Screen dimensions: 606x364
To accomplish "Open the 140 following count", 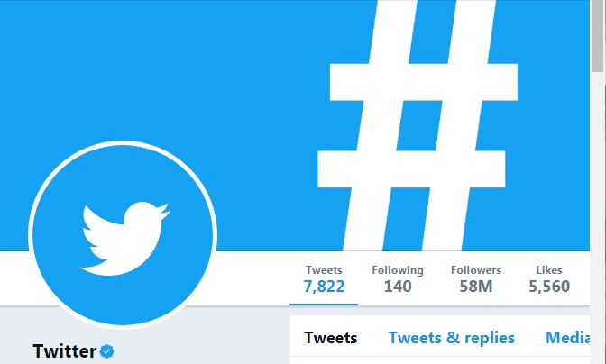I will coord(398,287).
